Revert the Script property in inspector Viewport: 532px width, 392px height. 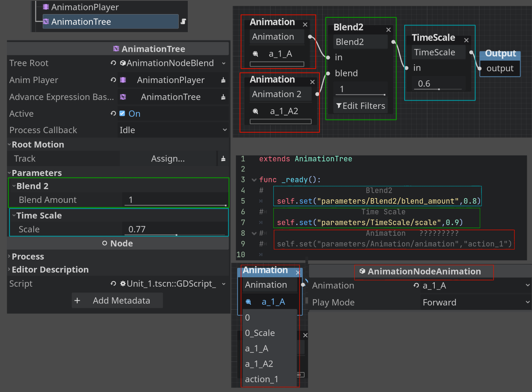(113, 284)
